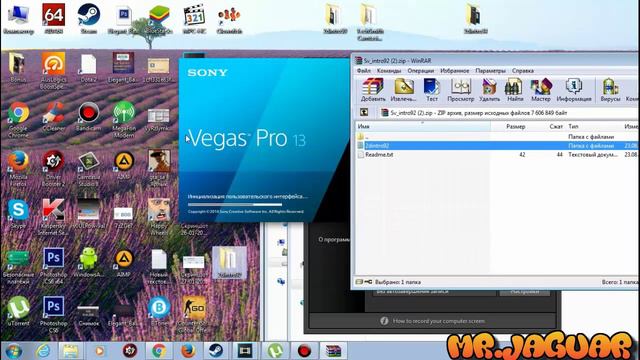Open the Bandicam desktop shortcut
Screen dimensions: 640x360
[89, 116]
